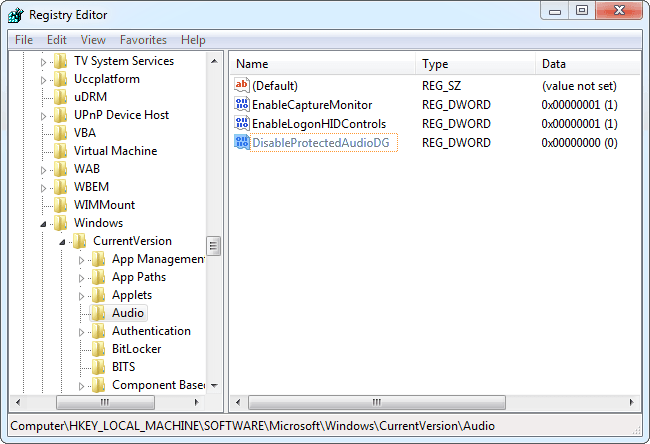
Task: Click the tree pane scroll down arrow
Action: (x=214, y=386)
